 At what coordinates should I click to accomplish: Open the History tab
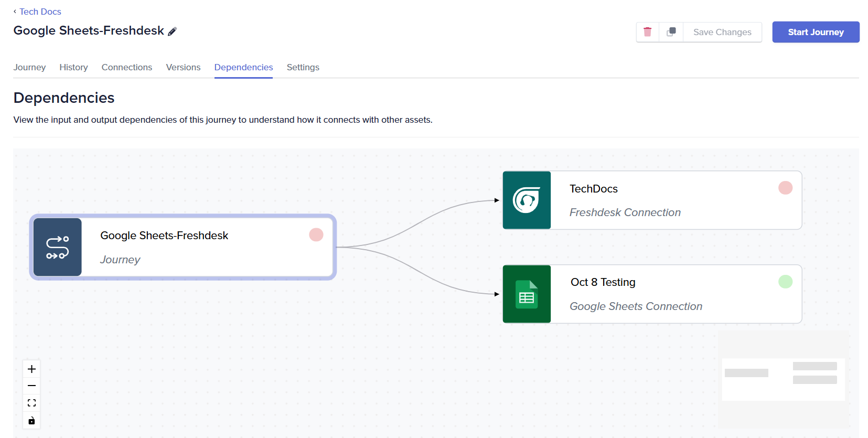73,67
